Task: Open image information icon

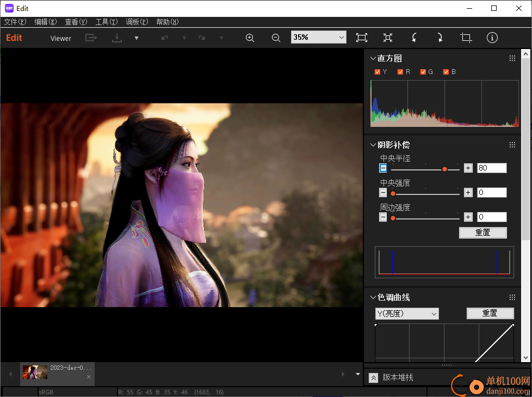Action: 492,38
